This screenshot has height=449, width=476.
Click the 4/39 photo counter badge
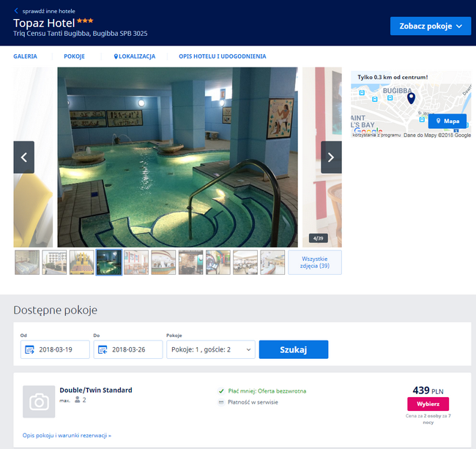coord(318,238)
